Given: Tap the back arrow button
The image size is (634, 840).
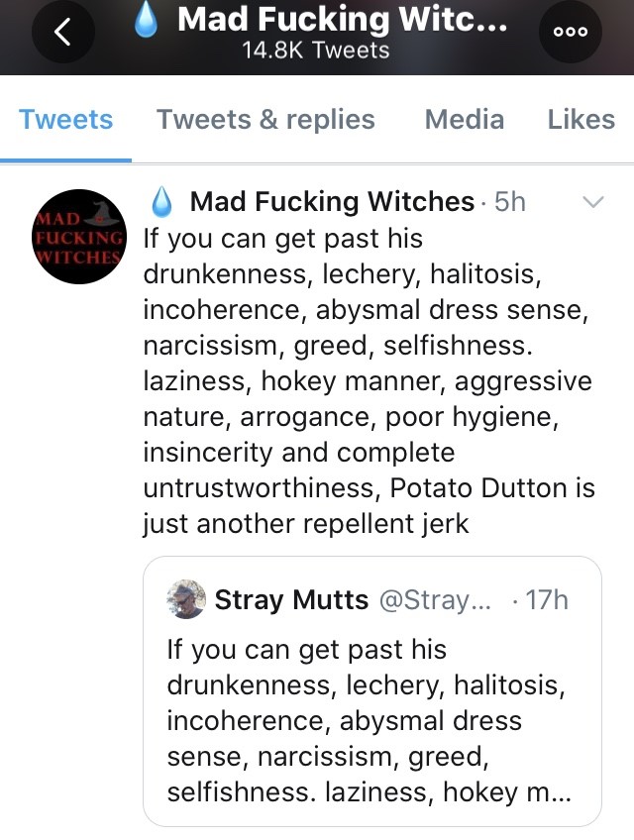Looking at the screenshot, I should tap(63, 32).
